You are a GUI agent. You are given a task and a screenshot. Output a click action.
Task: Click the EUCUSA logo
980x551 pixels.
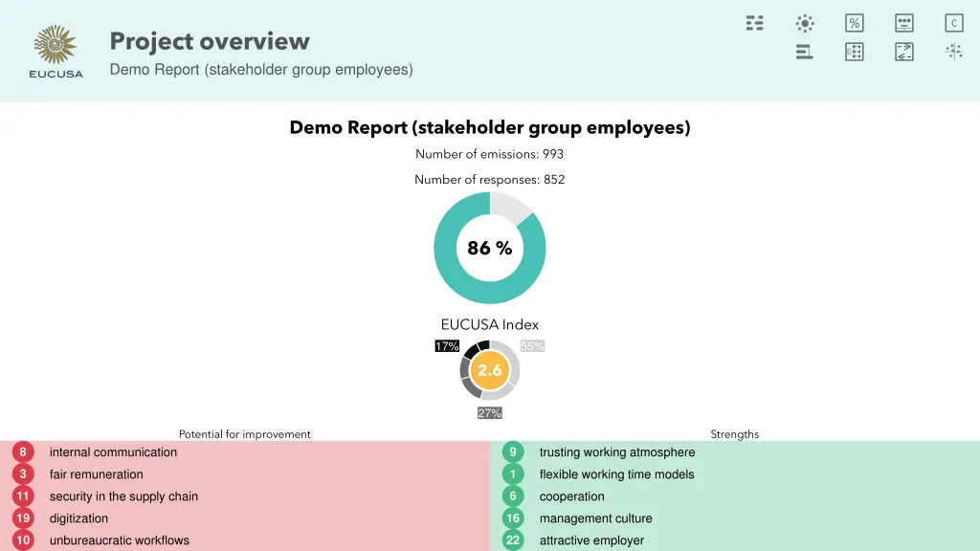point(56,52)
